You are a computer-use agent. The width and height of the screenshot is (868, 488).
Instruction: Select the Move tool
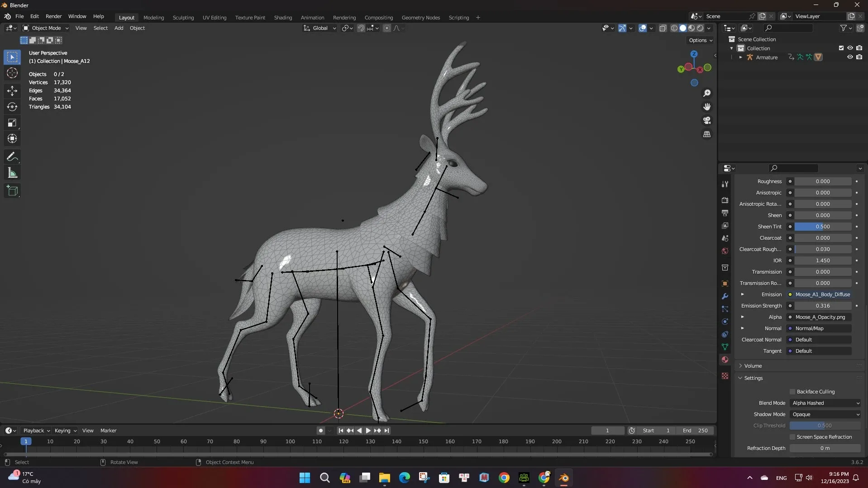coord(12,90)
